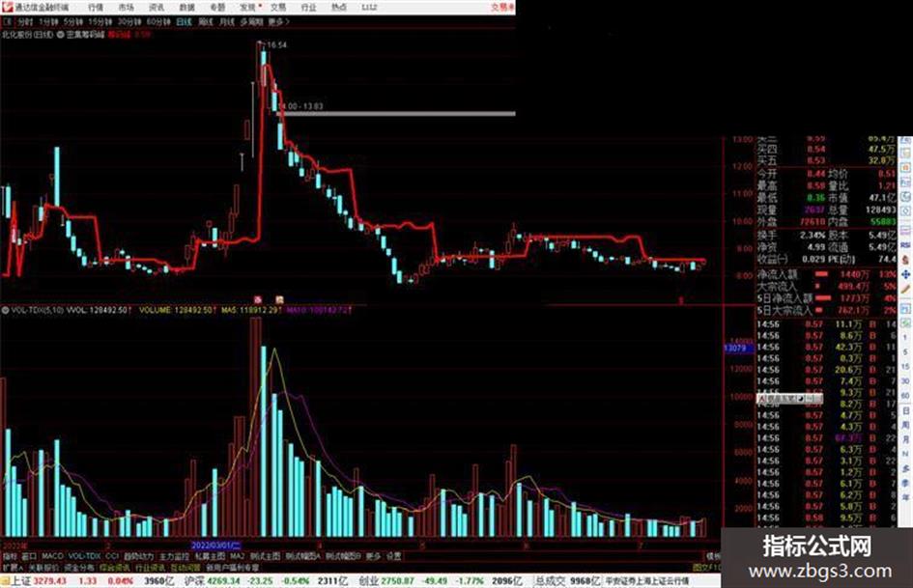Open the 发现 menu
This screenshot has width=913, height=588.
[248, 7]
